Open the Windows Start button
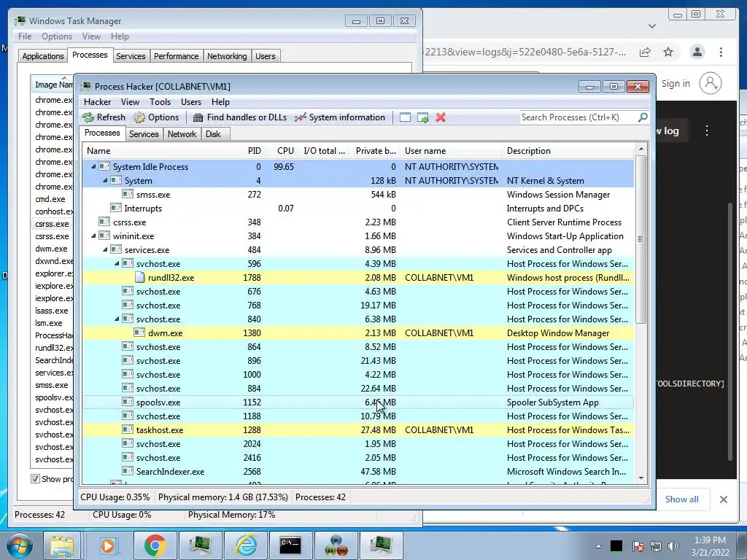The width and height of the screenshot is (747, 560). [x=19, y=545]
